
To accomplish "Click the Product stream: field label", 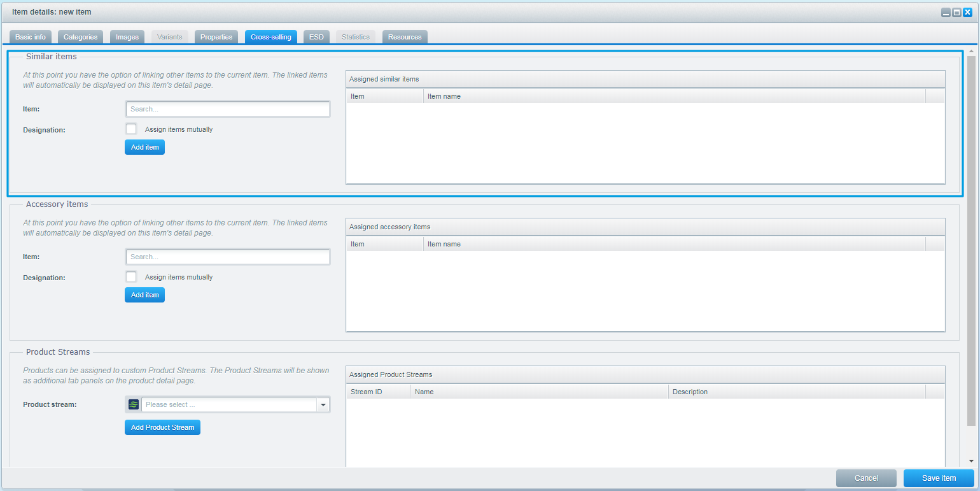I will click(50, 404).
